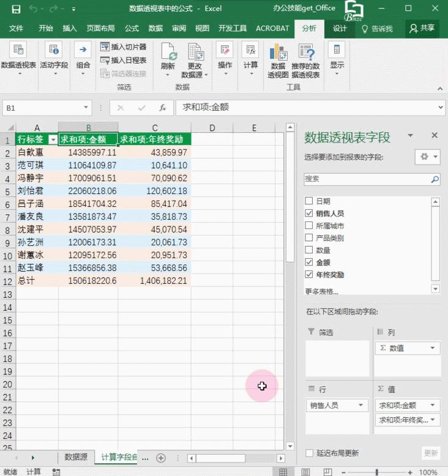Viewport: 448px width, 476px height.
Task: Click the Refresh (刷新) pivot data icon
Action: coord(168,53)
